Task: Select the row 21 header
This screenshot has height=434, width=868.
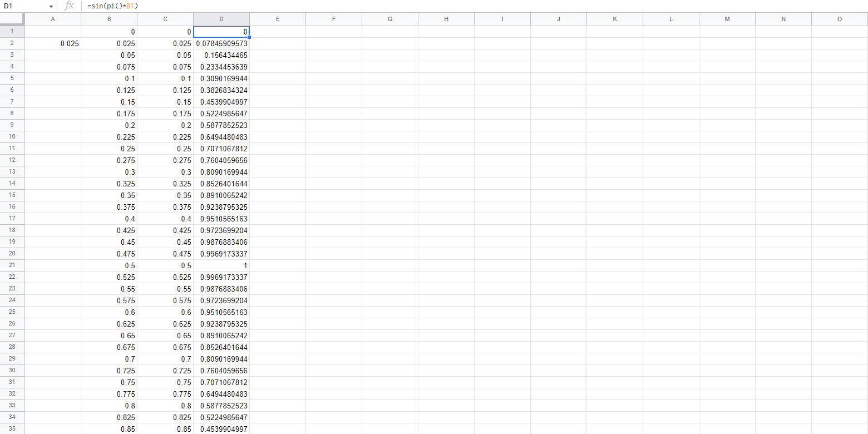Action: click(x=12, y=265)
